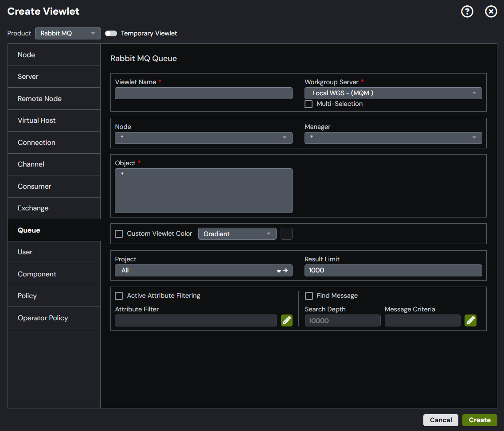Close the Create Viewlet dialog
Screen dimensions: 504x431
pyautogui.click(x=491, y=12)
